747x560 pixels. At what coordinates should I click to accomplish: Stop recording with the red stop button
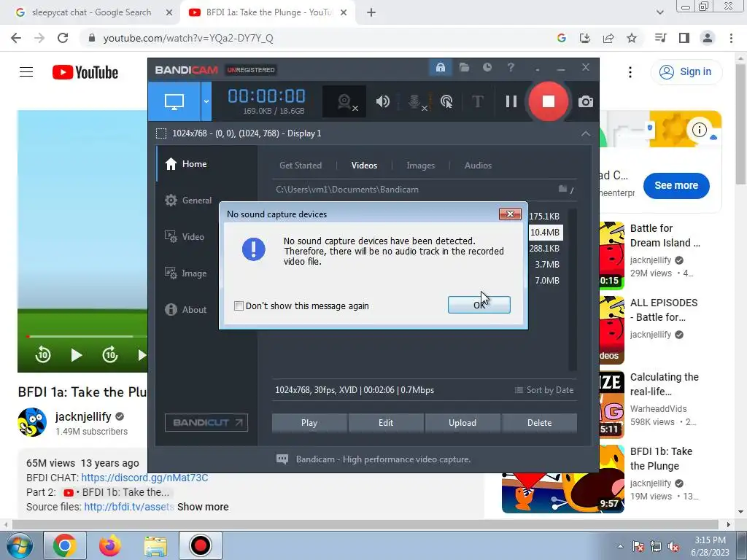point(549,101)
